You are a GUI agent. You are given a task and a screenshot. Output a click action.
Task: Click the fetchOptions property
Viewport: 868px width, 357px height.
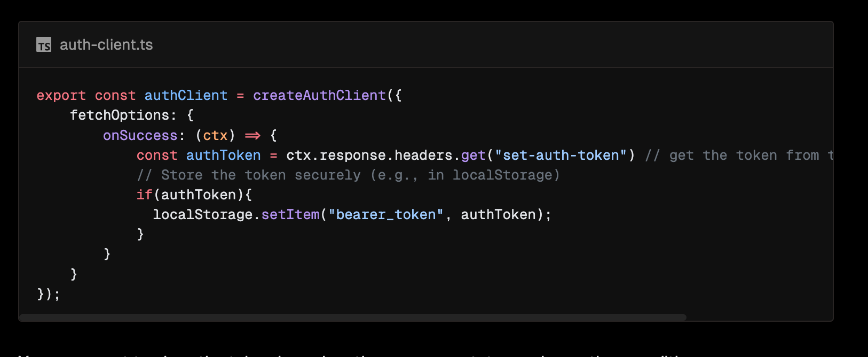[x=119, y=115]
